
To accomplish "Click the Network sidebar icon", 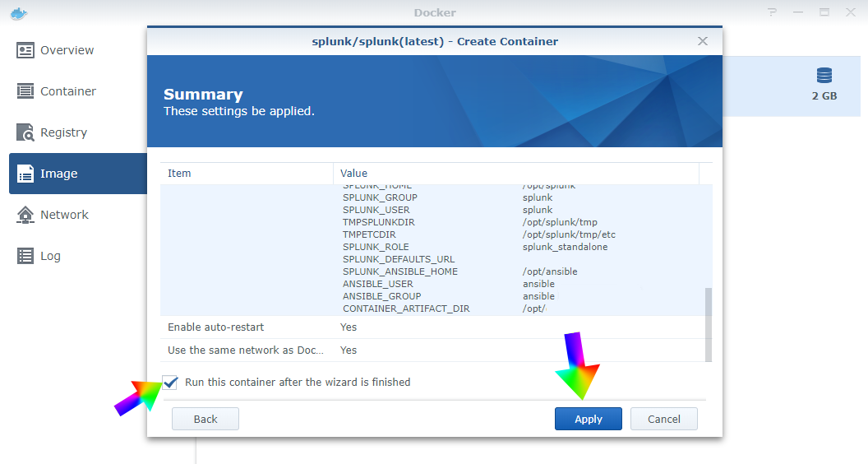I will (25, 215).
